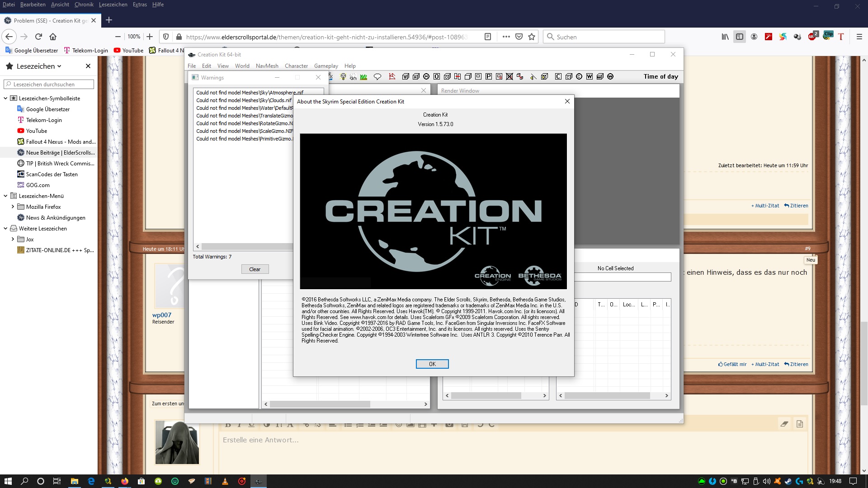The width and height of the screenshot is (868, 488).
Task: Click the crossed-out box toolbar icon
Action: (x=509, y=77)
